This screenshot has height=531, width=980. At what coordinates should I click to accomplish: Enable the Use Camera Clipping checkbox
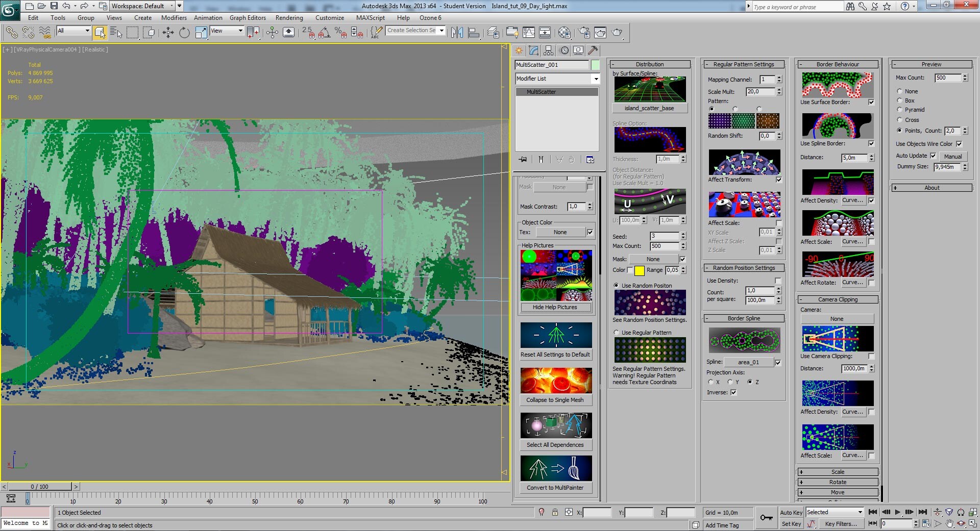click(871, 356)
